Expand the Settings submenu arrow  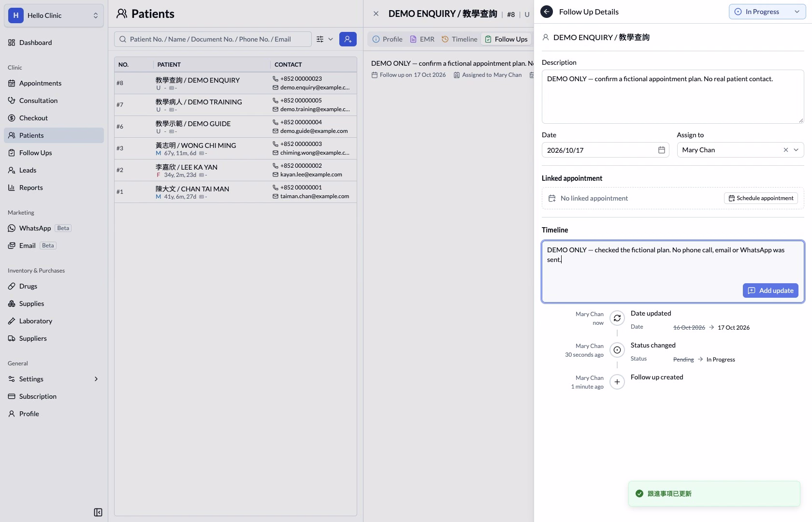click(x=96, y=379)
